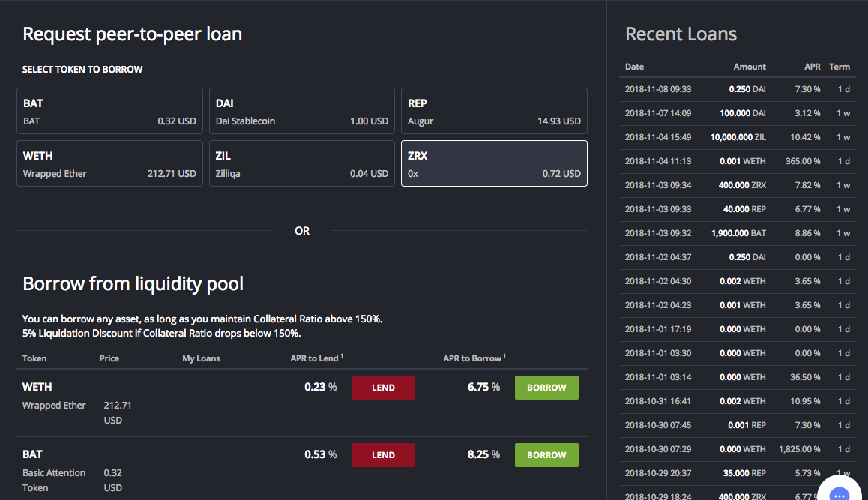This screenshot has width=868, height=500.
Task: Open the 1,900.000 BAT loan row
Action: pos(738,233)
